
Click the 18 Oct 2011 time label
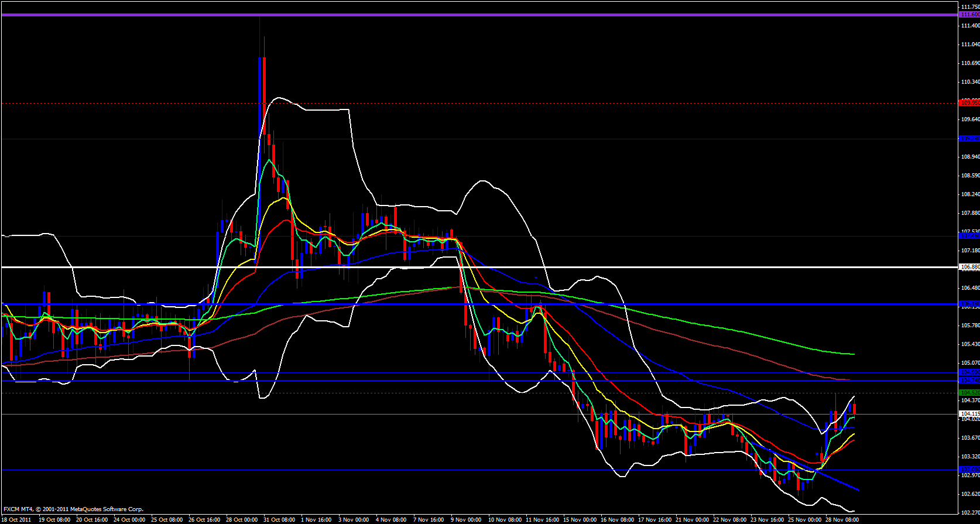pos(17,520)
